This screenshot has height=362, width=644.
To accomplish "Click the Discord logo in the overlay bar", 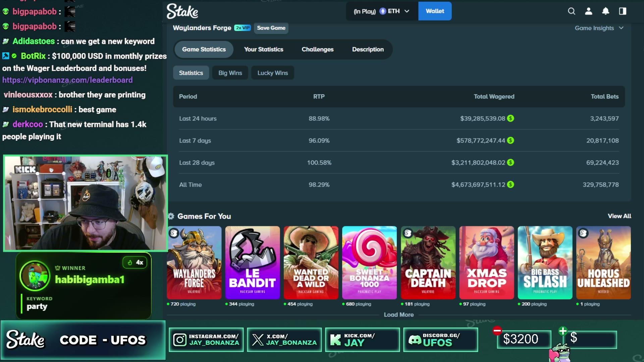I will pyautogui.click(x=415, y=340).
